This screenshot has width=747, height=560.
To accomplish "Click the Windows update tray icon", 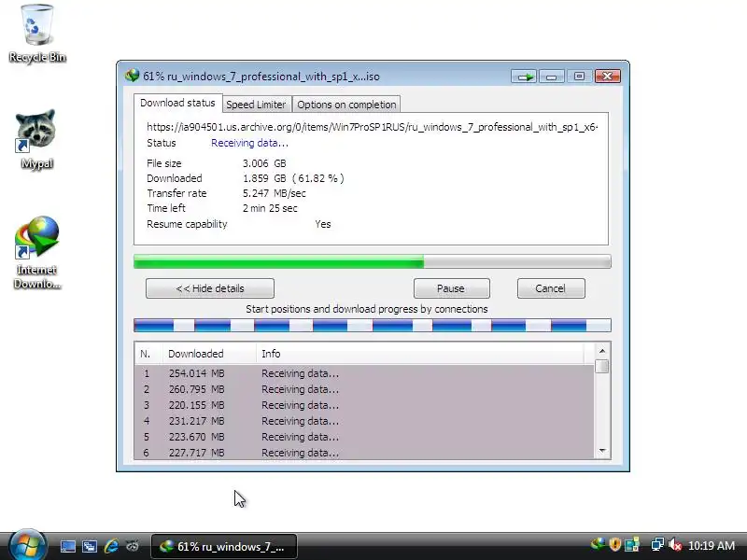I will tap(632, 545).
